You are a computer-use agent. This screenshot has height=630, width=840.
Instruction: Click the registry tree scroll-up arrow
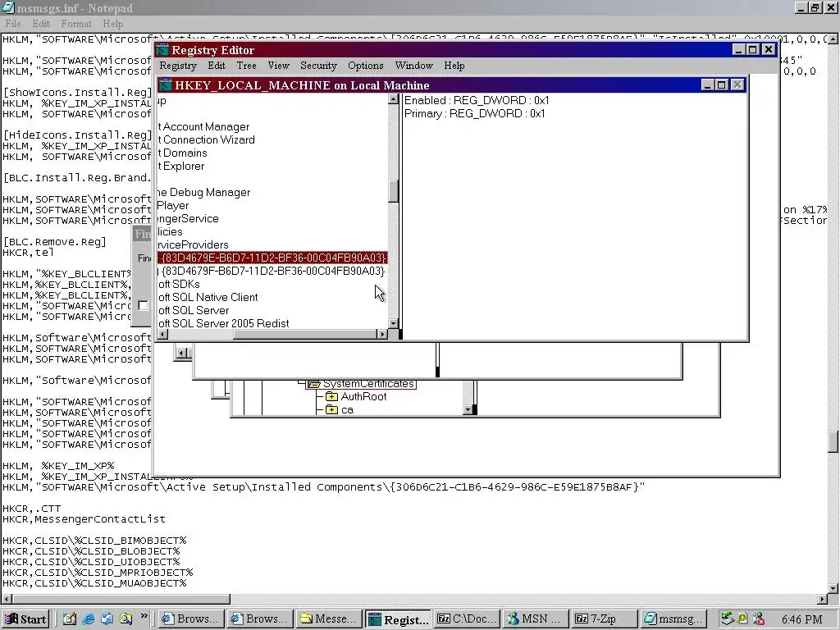pos(393,99)
